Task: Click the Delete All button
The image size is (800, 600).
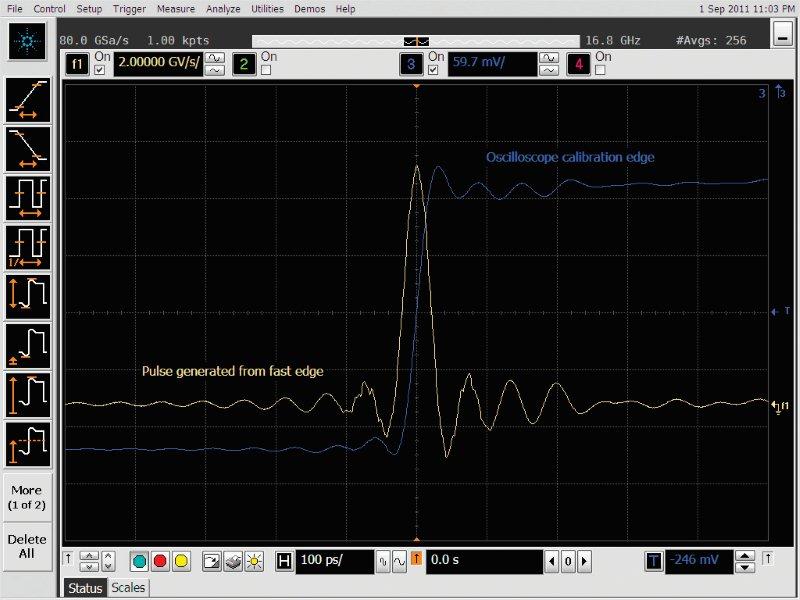Action: tap(27, 546)
